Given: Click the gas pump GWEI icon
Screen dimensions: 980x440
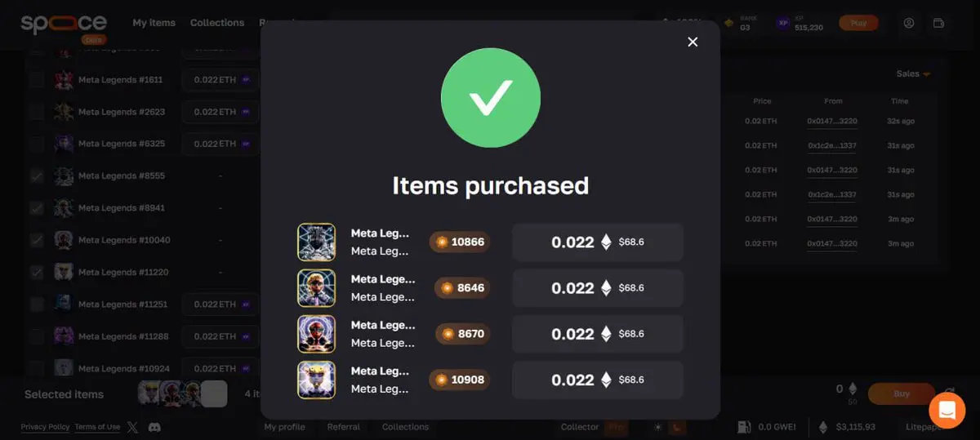Looking at the screenshot, I should coord(743,427).
